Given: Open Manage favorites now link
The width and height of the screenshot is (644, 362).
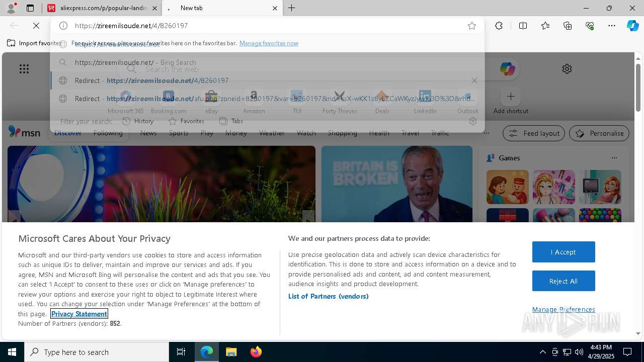Looking at the screenshot, I should [269, 43].
